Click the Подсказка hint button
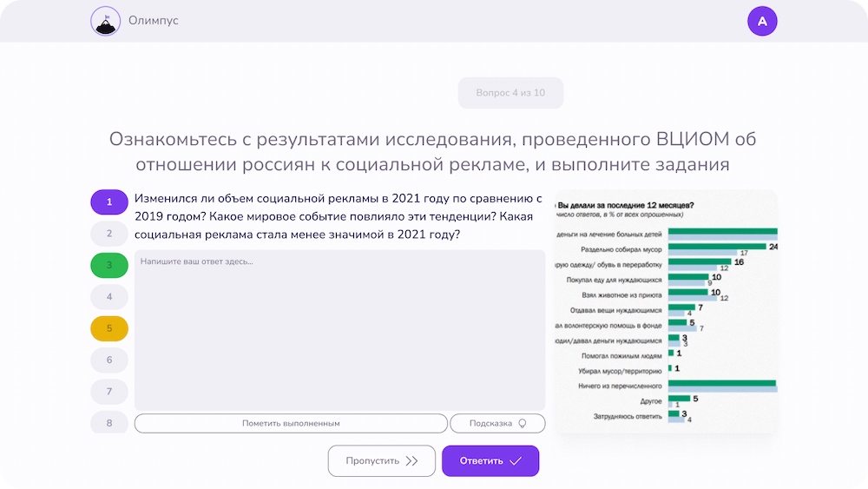The width and height of the screenshot is (868, 489). 497,424
